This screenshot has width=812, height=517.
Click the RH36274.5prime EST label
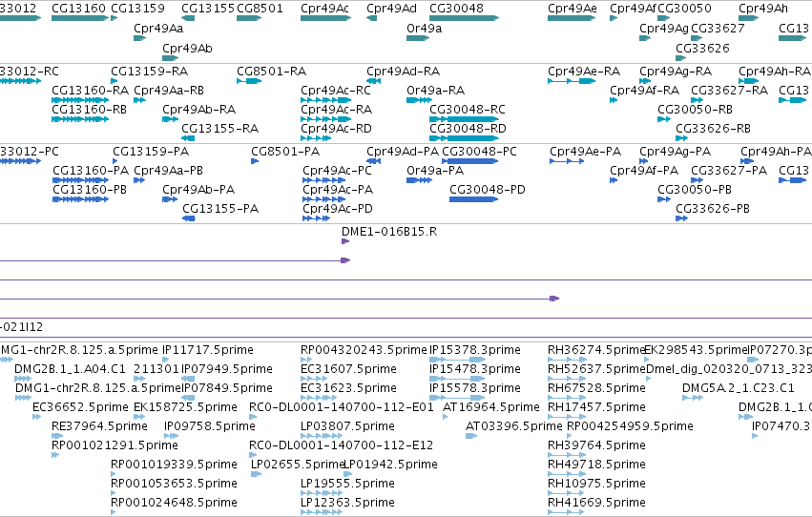point(595,350)
